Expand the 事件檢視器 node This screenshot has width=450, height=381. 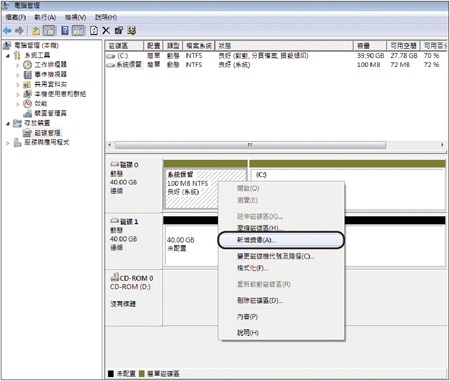[x=18, y=75]
